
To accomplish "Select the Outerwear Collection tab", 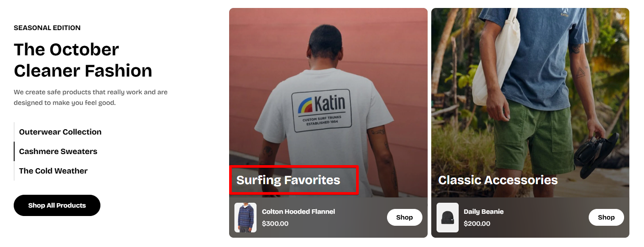I will pos(60,132).
